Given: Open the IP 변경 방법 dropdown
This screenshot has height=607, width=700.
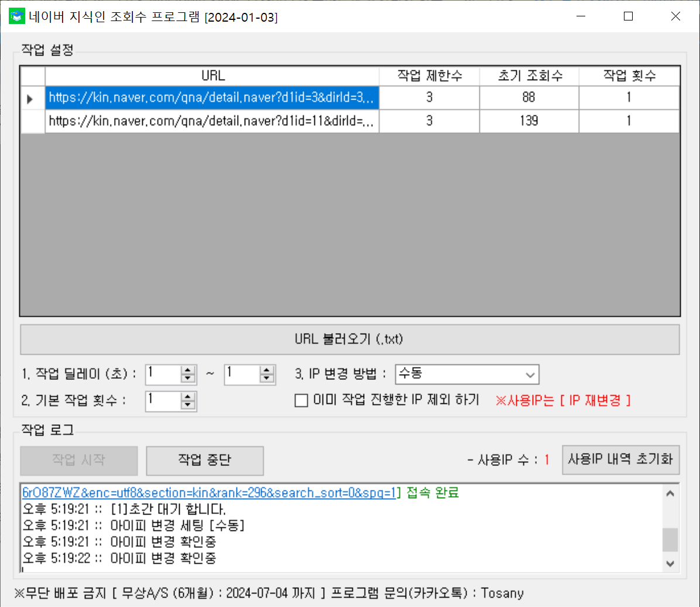Looking at the screenshot, I should click(x=467, y=375).
